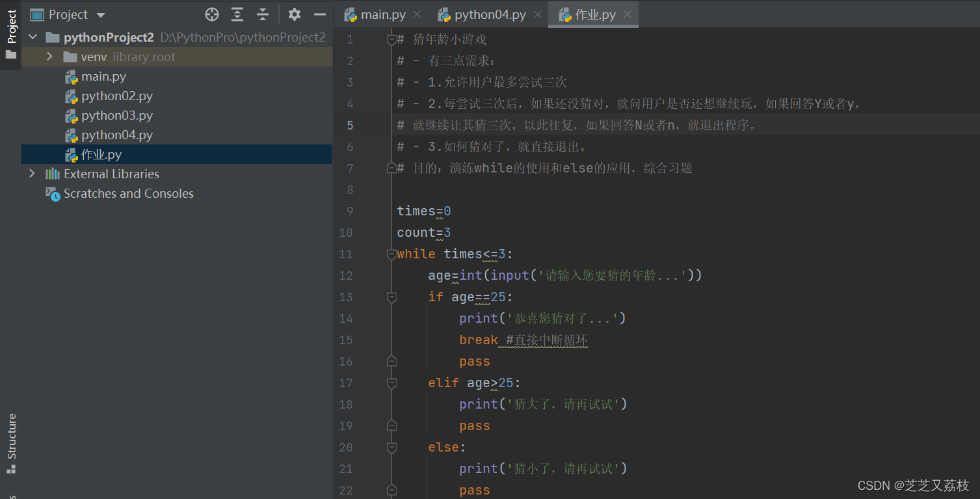Expand the External Libraries node
Image resolution: width=980 pixels, height=499 pixels.
33,174
